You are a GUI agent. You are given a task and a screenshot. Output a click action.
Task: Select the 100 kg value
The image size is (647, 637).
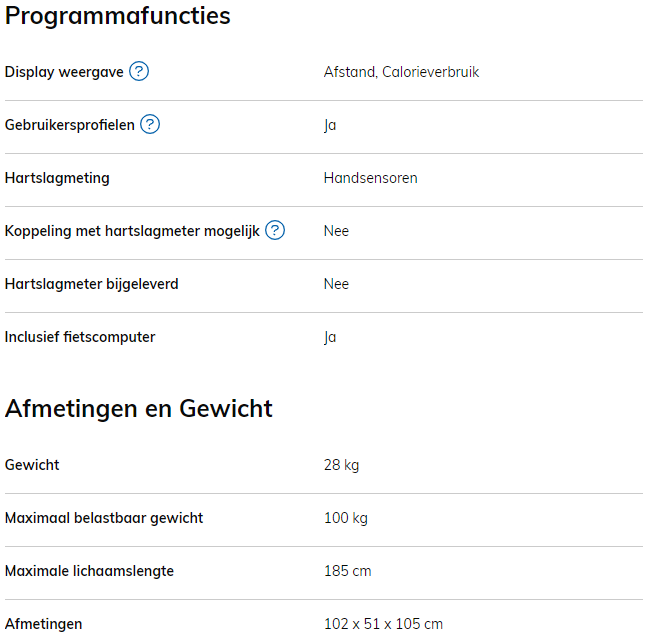345,518
